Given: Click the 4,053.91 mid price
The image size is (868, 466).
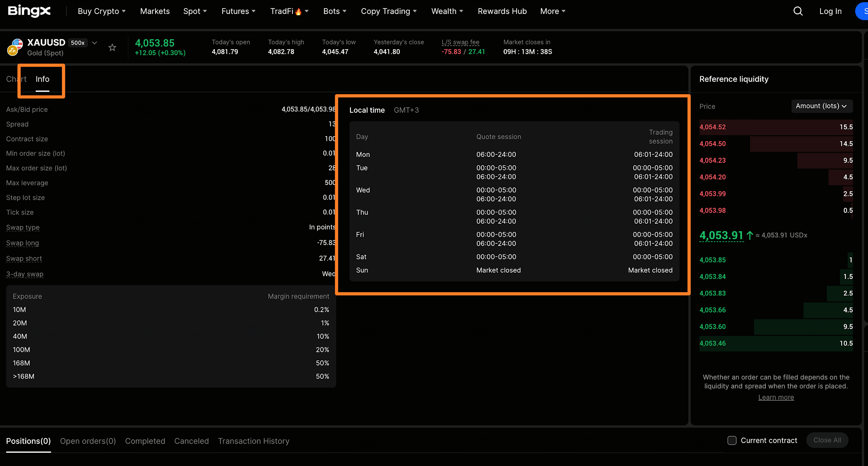Looking at the screenshot, I should coord(721,235).
